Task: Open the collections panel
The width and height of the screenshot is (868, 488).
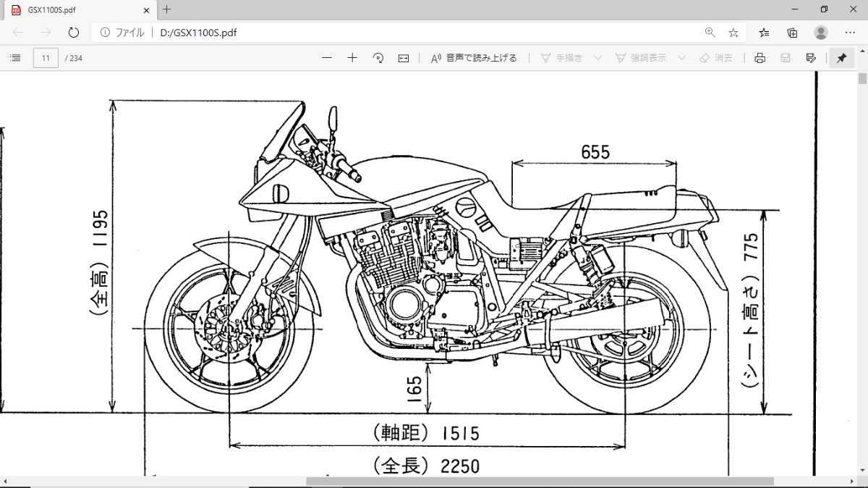Action: coord(793,33)
